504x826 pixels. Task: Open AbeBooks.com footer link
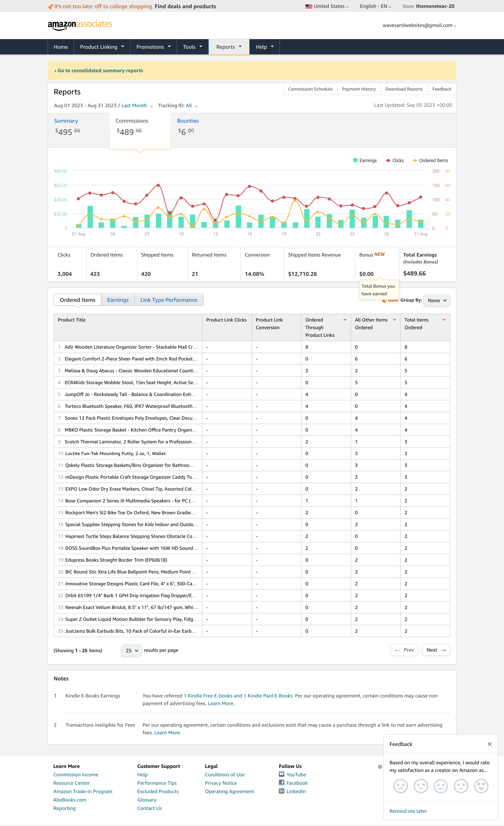click(x=70, y=799)
